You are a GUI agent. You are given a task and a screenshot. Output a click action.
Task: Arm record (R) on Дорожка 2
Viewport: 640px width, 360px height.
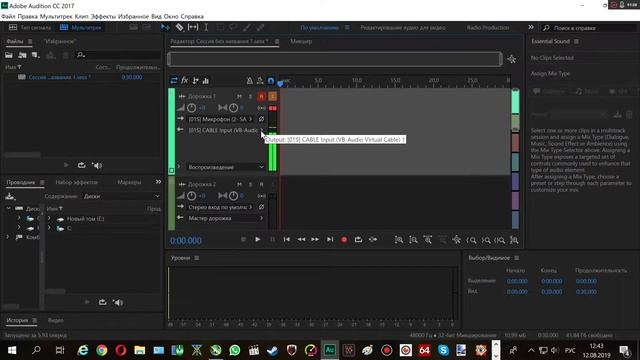click(261, 184)
